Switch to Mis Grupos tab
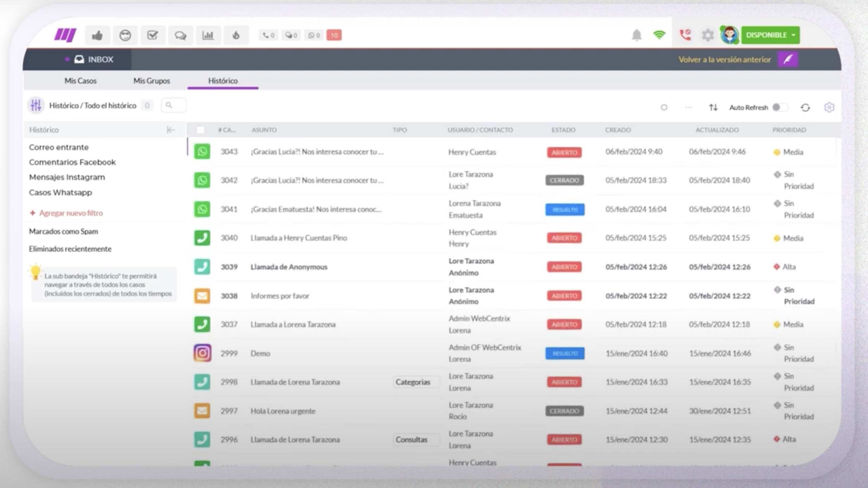Screen dimensions: 868x488 pos(151,81)
